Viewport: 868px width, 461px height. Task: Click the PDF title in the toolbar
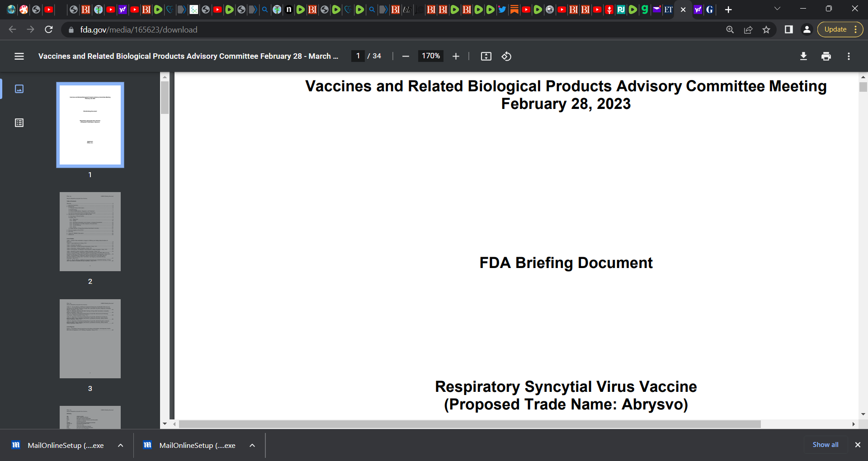pyautogui.click(x=188, y=56)
